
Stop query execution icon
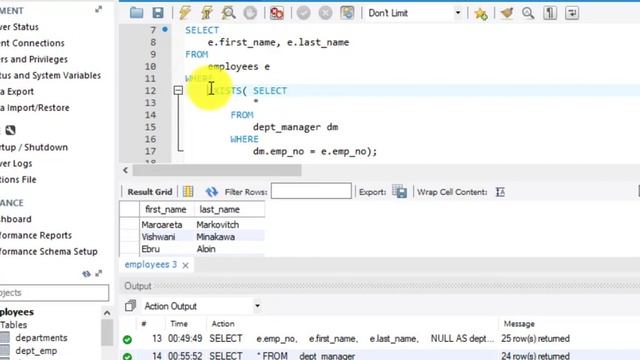(x=250, y=13)
